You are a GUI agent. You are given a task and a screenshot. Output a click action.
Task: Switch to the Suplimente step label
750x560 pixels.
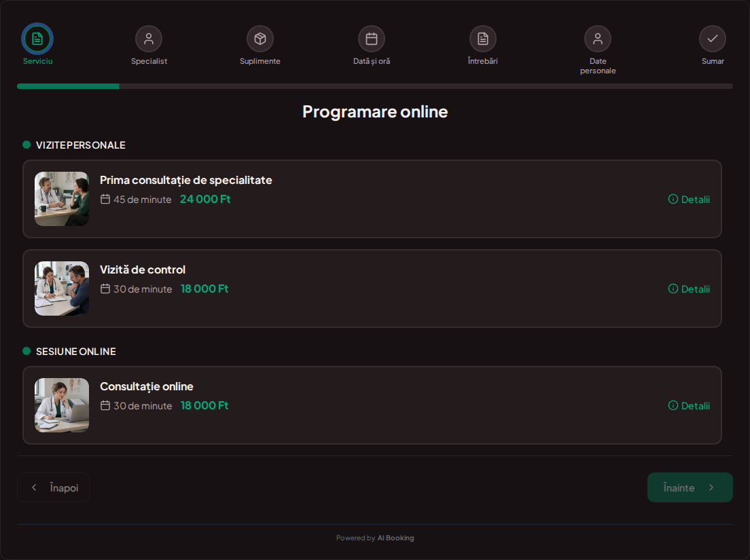click(260, 61)
